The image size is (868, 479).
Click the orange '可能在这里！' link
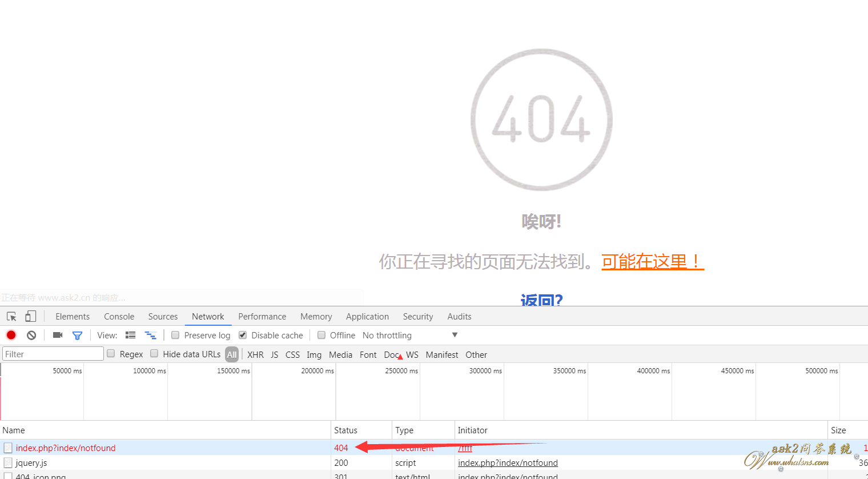point(652,262)
